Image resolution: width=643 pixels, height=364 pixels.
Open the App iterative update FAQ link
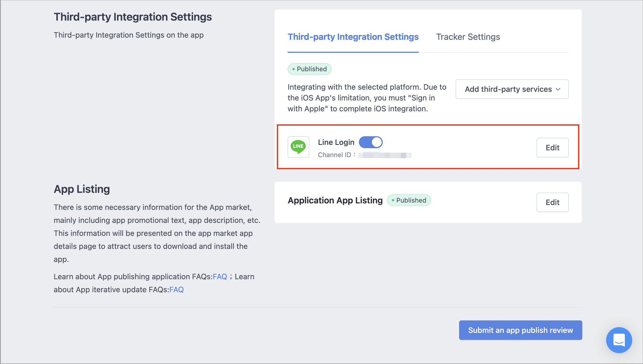(x=176, y=290)
